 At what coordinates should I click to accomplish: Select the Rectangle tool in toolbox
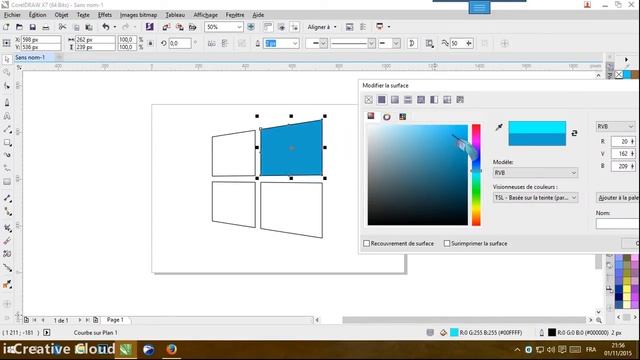(7, 143)
